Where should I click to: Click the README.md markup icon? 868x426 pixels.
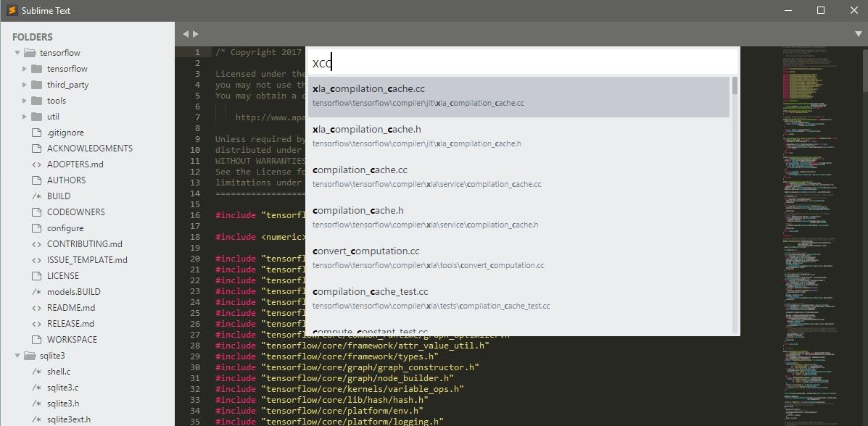point(36,308)
